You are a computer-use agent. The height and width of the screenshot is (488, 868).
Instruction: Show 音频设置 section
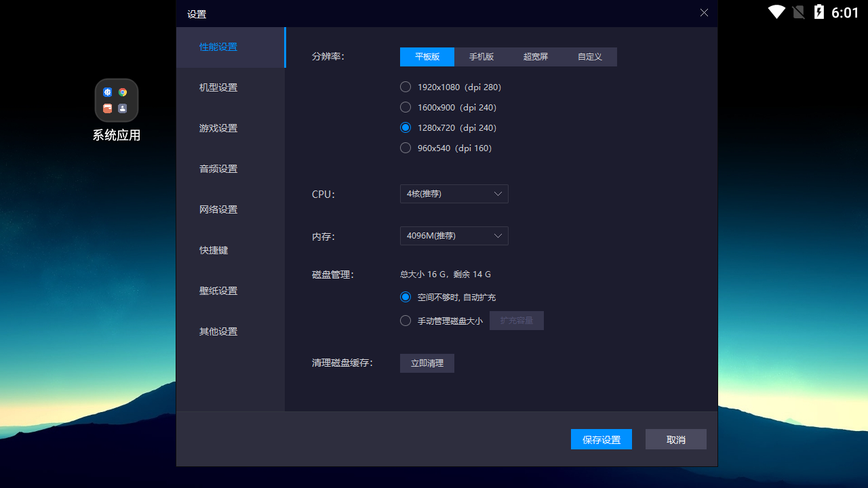231,169
